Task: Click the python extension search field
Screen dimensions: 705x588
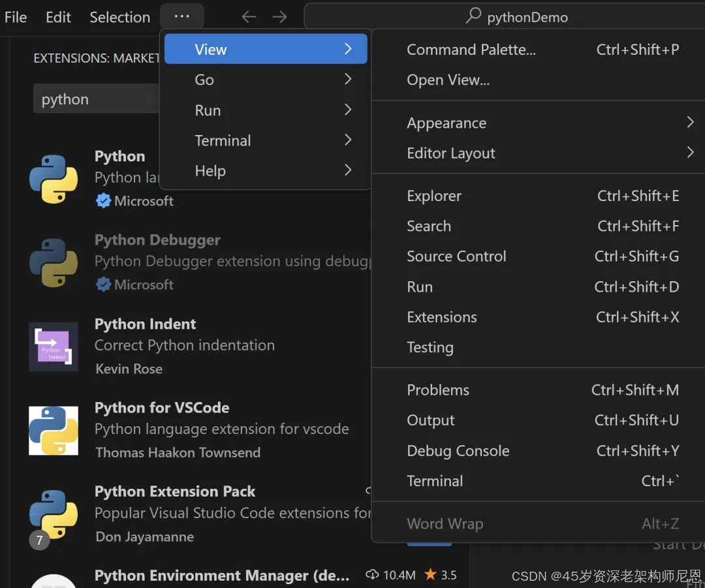Action: click(97, 99)
